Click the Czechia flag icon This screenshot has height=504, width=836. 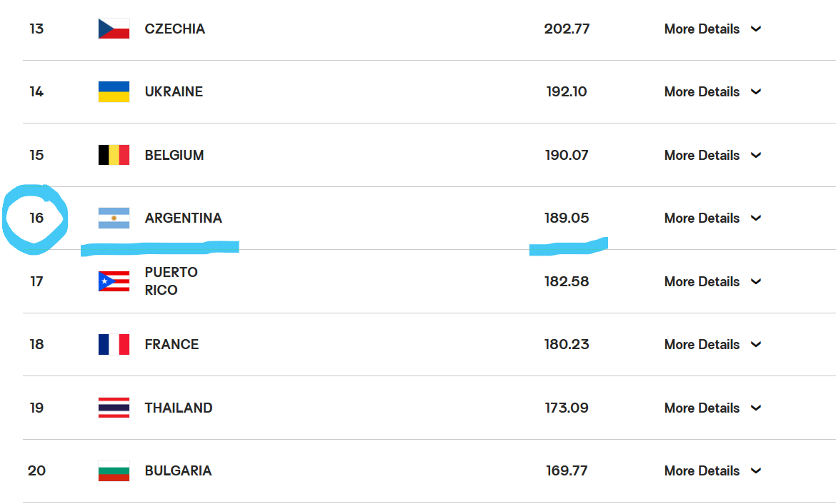[114, 29]
